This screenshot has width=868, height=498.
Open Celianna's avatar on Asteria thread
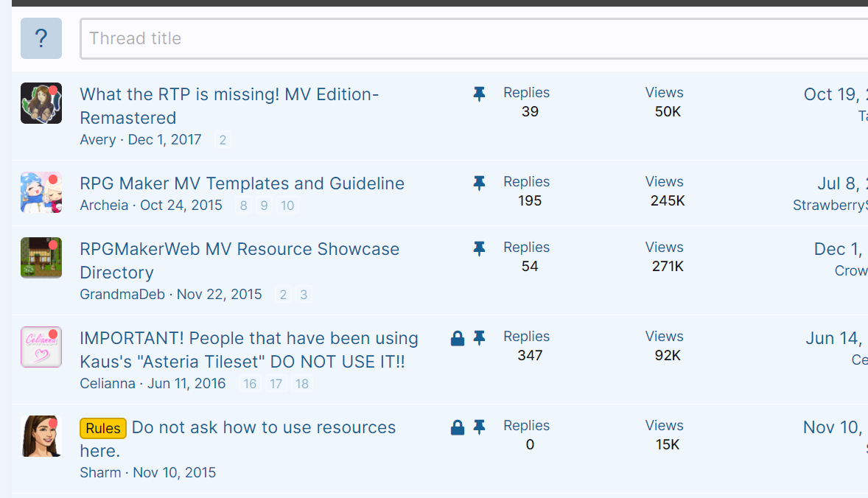point(41,347)
